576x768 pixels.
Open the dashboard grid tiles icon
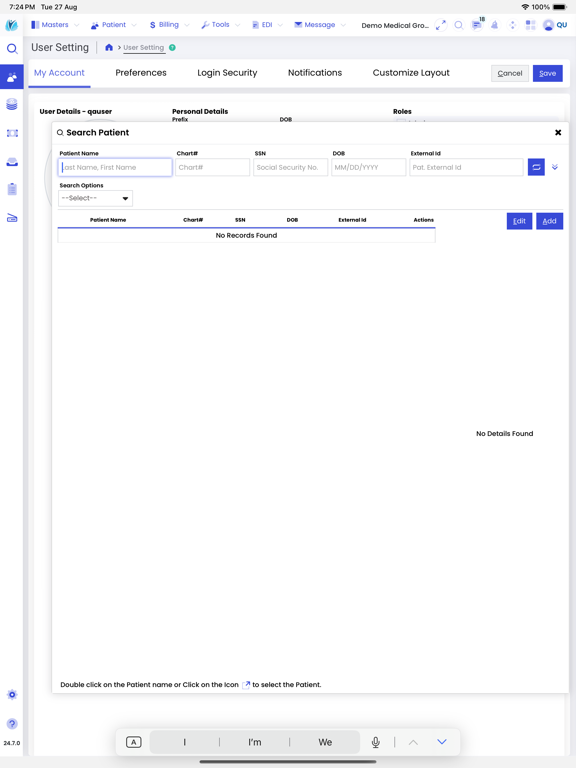click(530, 25)
